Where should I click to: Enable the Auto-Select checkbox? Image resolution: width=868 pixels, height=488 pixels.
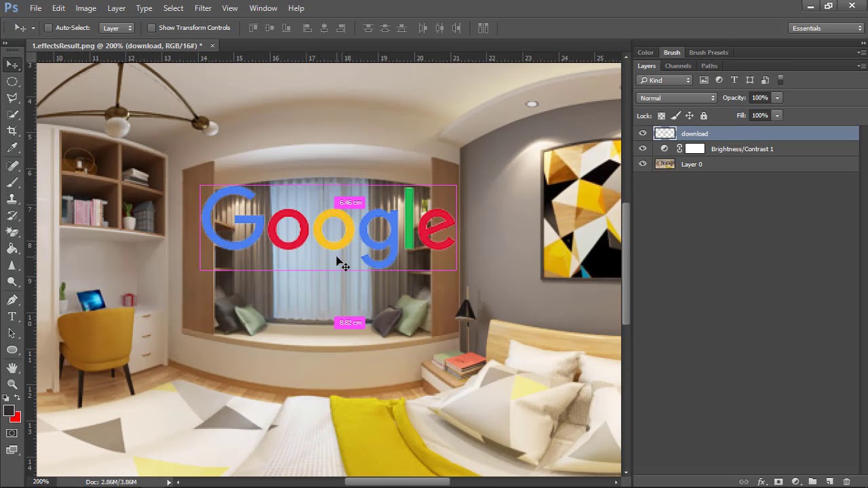click(48, 28)
